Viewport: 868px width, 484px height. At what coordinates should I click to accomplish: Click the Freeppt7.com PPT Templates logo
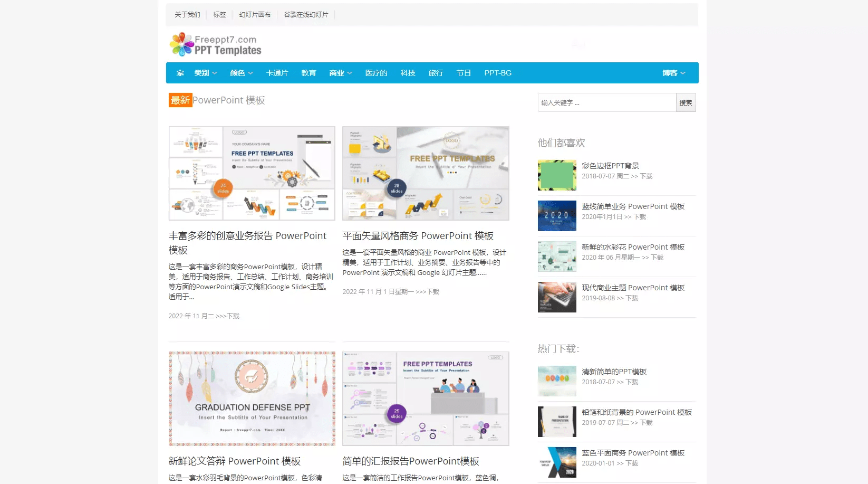point(215,44)
